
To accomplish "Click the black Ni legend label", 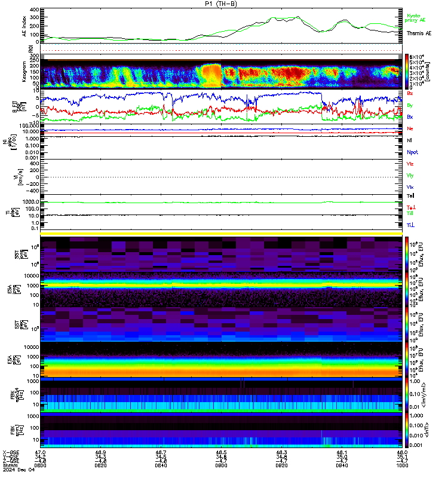I will coord(409,140).
